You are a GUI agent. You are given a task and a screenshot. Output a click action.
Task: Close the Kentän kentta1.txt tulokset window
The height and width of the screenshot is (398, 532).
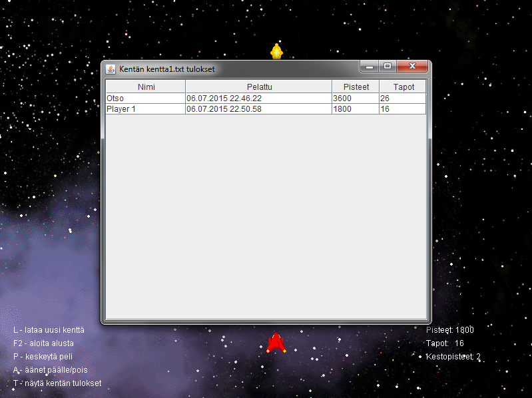pos(412,67)
